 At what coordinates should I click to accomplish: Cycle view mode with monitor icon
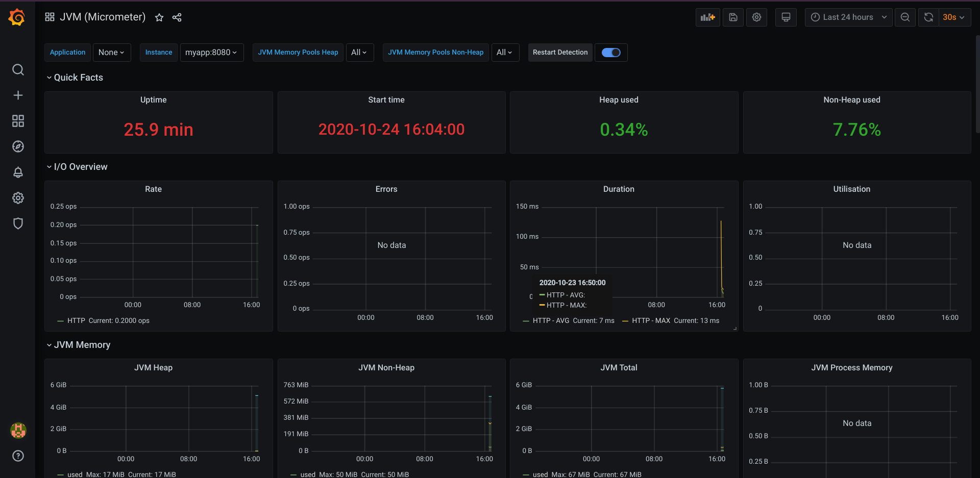pos(786,17)
